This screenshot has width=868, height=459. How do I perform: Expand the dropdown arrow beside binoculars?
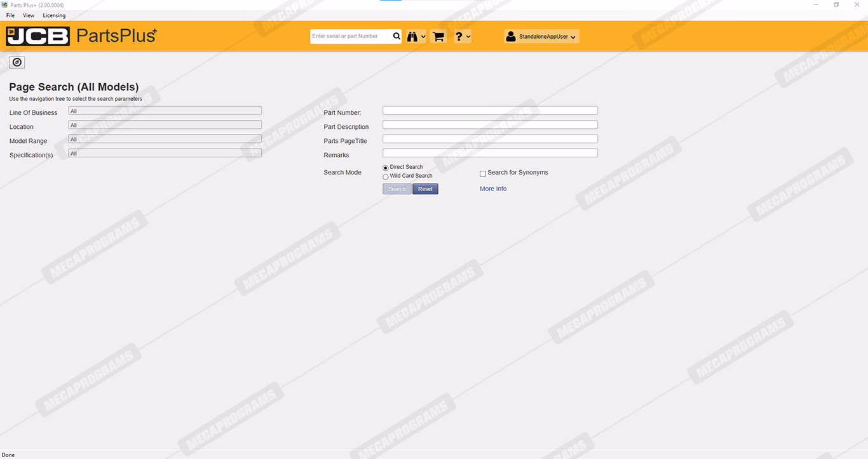click(424, 37)
